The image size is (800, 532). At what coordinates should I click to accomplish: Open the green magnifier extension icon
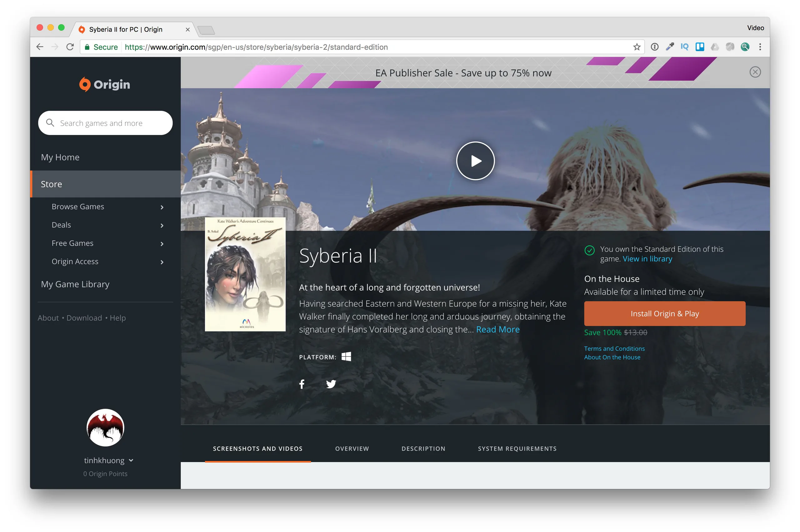point(745,47)
